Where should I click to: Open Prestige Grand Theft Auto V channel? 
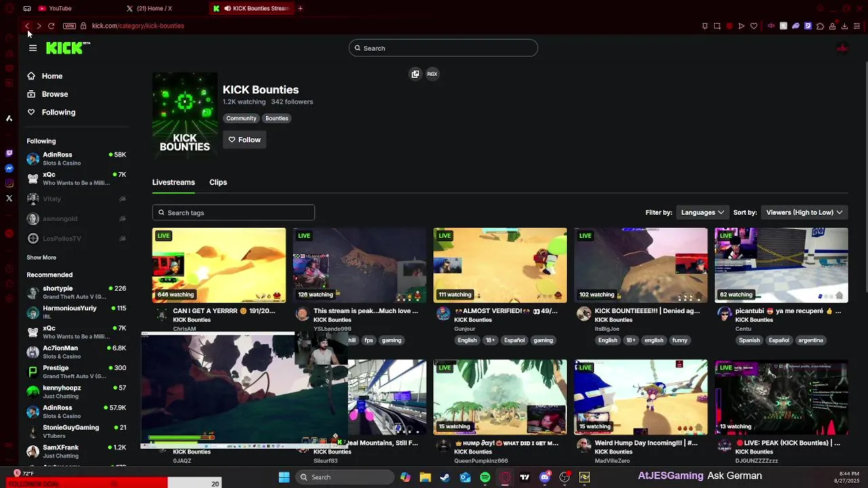point(77,371)
